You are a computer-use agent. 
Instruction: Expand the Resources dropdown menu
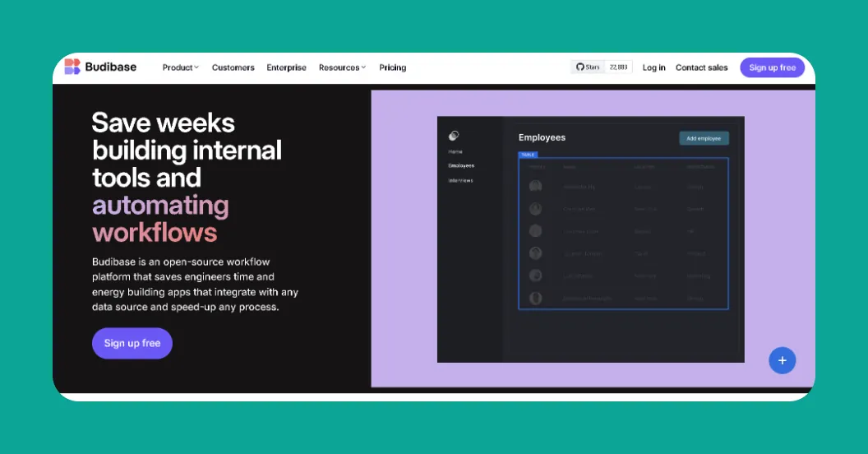[x=342, y=67]
